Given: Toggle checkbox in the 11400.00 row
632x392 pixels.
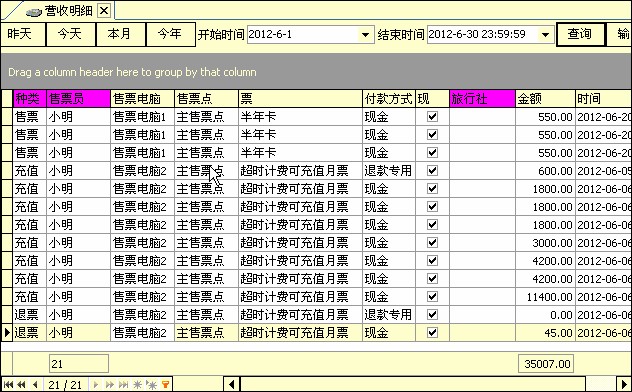Looking at the screenshot, I should [432, 297].
